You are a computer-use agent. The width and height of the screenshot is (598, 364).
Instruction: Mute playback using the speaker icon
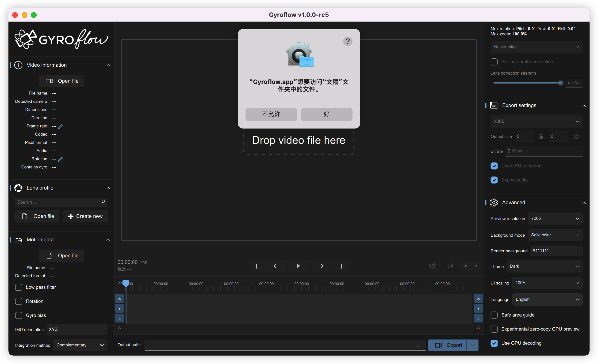point(449,266)
